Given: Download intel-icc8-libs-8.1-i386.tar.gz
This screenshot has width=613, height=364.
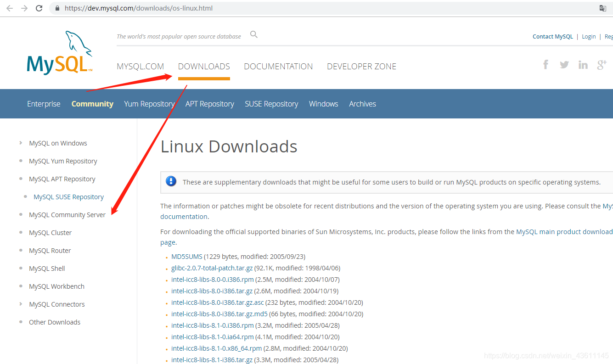Looking at the screenshot, I should pos(212,360).
